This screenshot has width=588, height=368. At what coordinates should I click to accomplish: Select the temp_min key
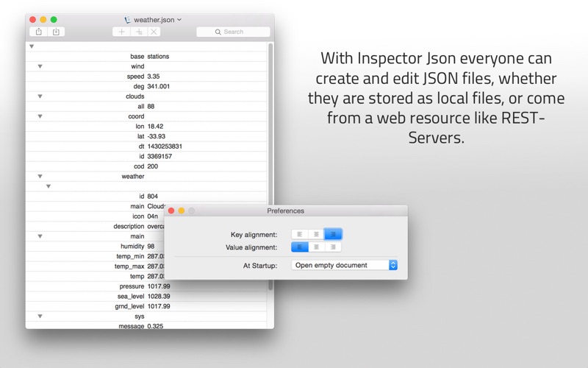coord(130,256)
